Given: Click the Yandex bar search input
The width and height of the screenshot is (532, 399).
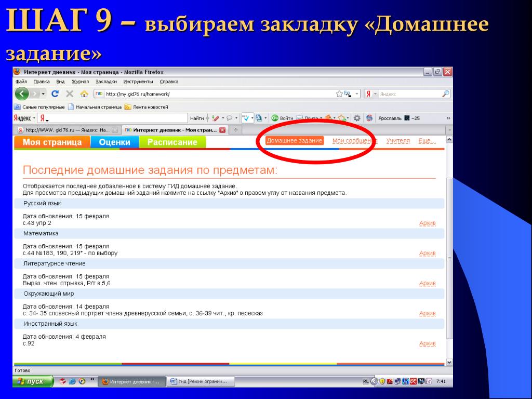Looking at the screenshot, I should click(x=112, y=118).
